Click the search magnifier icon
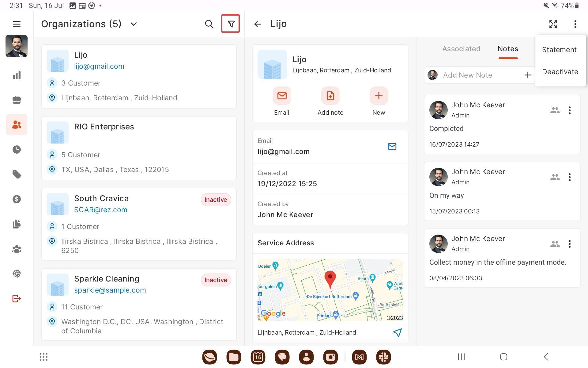 coord(209,24)
